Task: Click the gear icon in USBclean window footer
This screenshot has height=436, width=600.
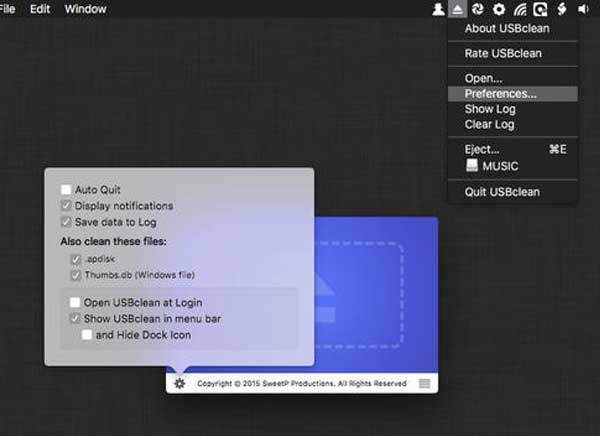Action: coord(179,383)
